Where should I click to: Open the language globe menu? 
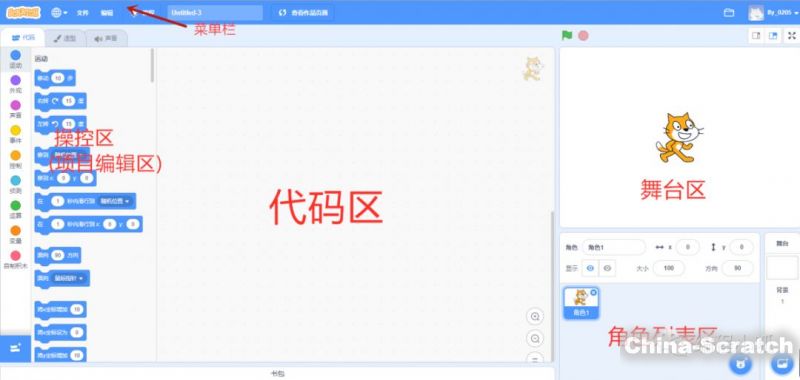coord(59,13)
